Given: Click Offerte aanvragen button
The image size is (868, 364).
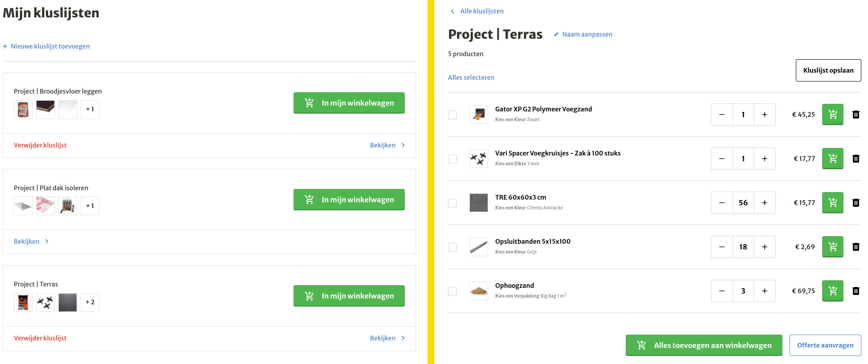Looking at the screenshot, I should pyautogui.click(x=825, y=345).
